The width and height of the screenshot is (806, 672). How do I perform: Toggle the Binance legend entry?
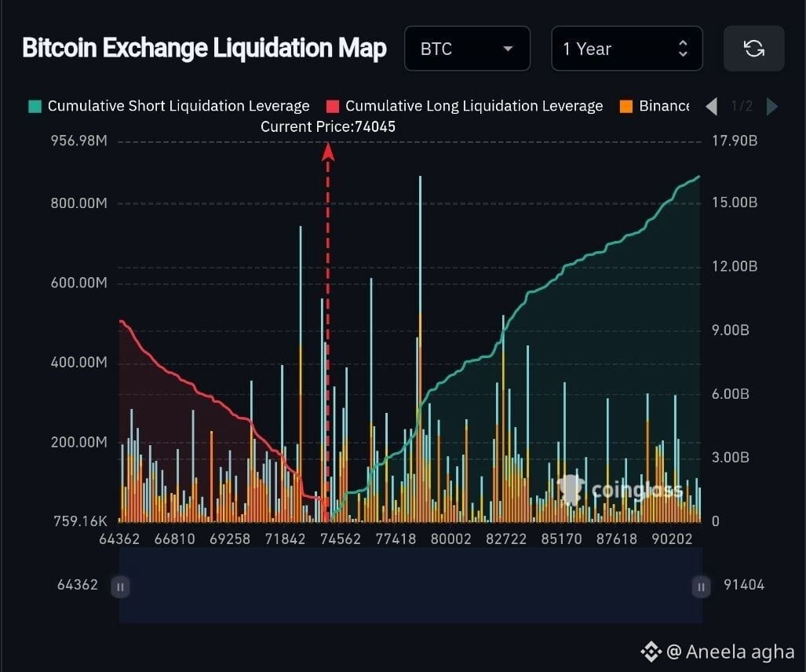click(x=655, y=106)
